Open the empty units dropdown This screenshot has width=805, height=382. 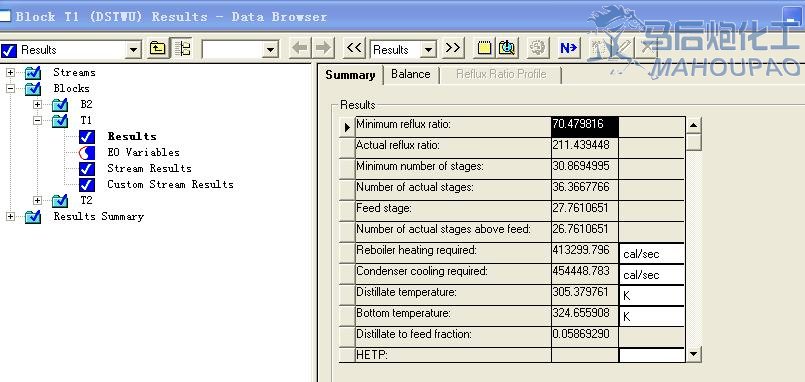(270, 50)
